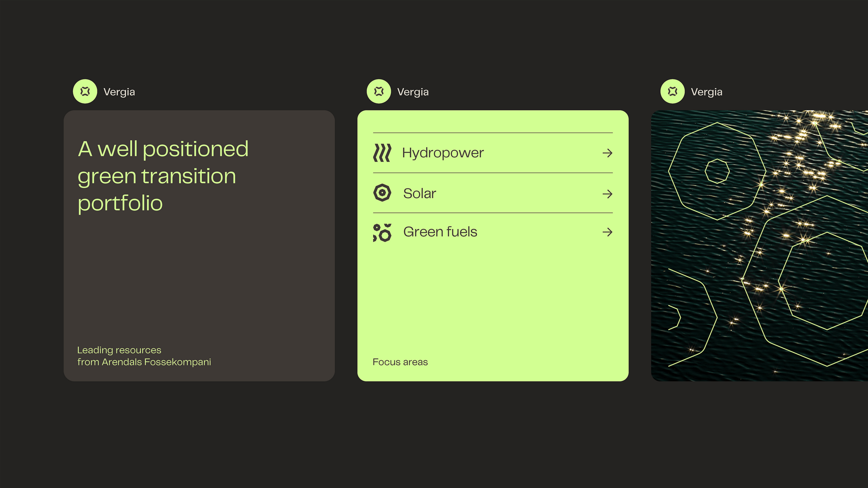
Task: Click the Vergia name above the water image
Action: [x=707, y=92]
